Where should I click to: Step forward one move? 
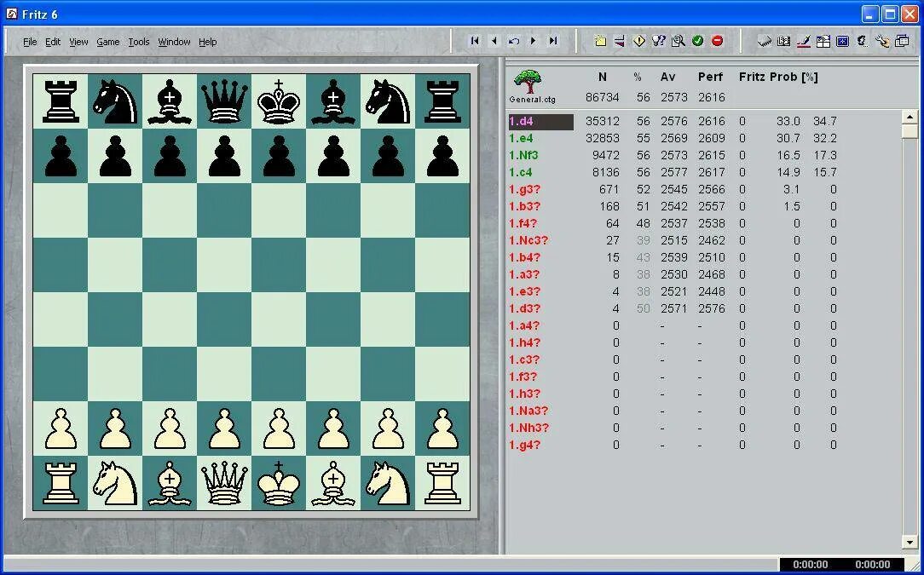pyautogui.click(x=534, y=41)
